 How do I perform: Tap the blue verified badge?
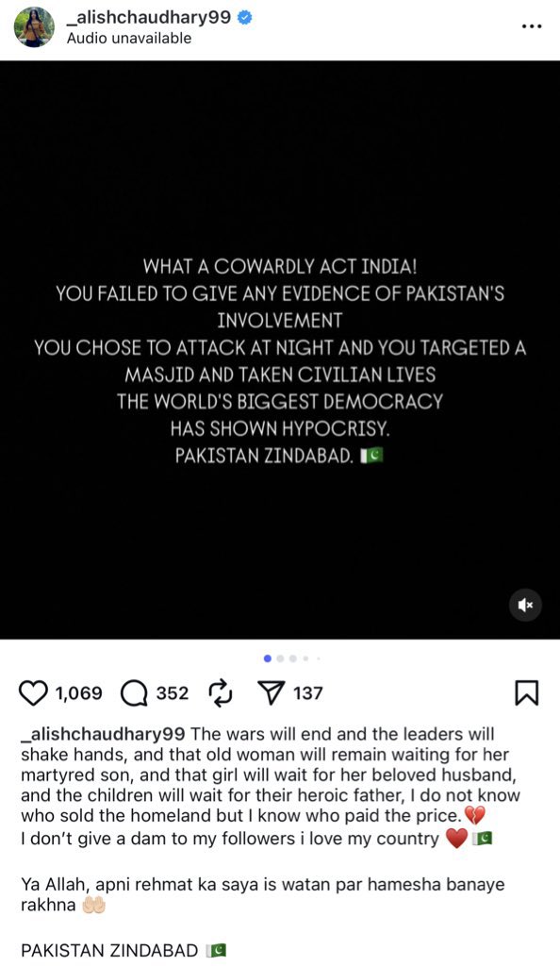[244, 17]
